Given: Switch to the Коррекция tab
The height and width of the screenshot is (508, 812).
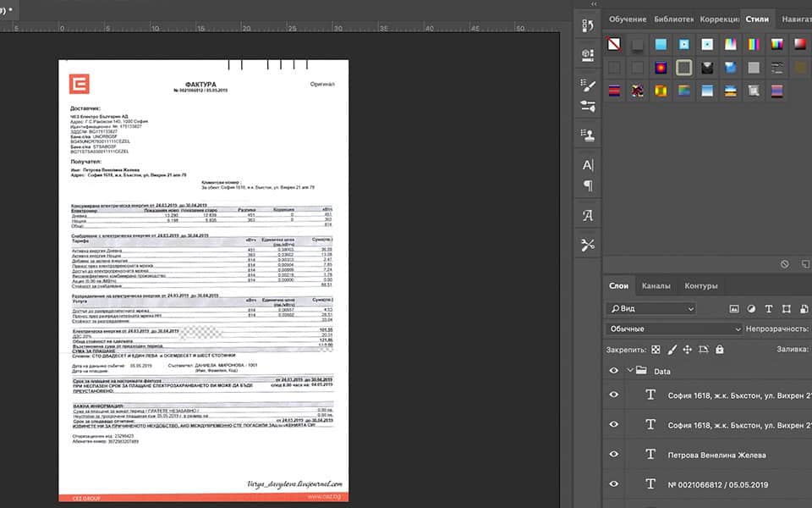Looking at the screenshot, I should pyautogui.click(x=719, y=19).
